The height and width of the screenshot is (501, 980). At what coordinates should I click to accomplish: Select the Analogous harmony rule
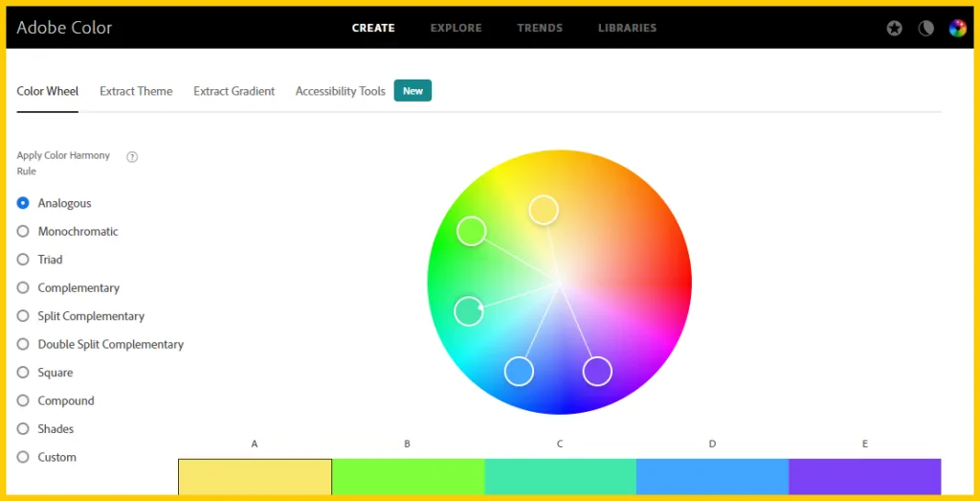coord(54,203)
